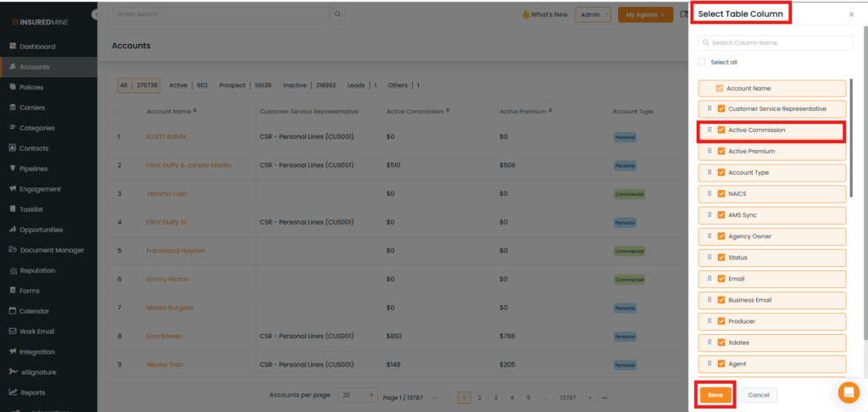
Task: Click the Smart Search magnifier icon
Action: (338, 14)
